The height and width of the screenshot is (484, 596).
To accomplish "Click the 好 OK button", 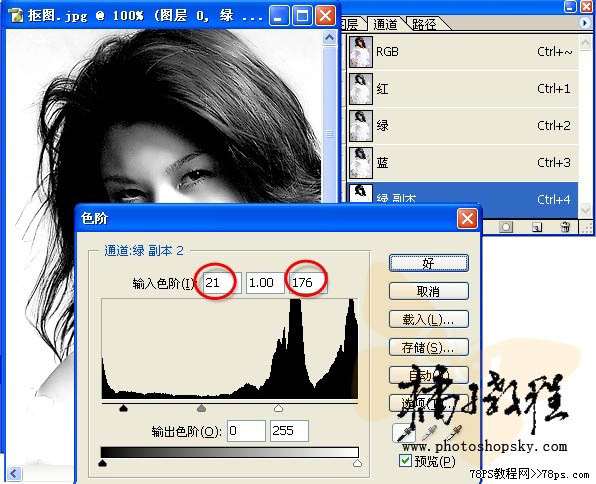I will pyautogui.click(x=429, y=263).
